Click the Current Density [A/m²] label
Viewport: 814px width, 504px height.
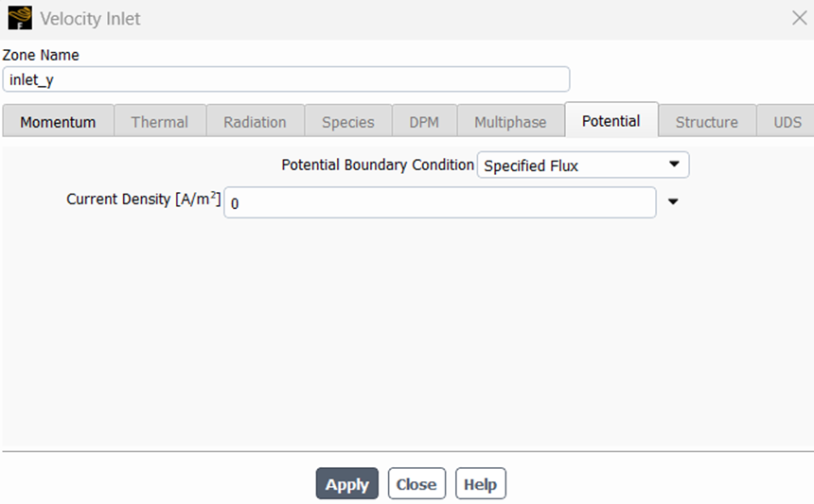click(143, 199)
